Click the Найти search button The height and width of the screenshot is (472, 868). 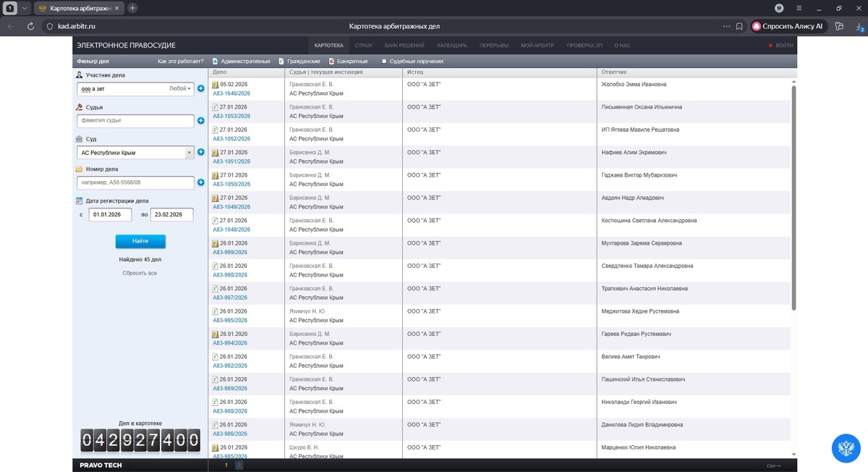pyautogui.click(x=140, y=241)
